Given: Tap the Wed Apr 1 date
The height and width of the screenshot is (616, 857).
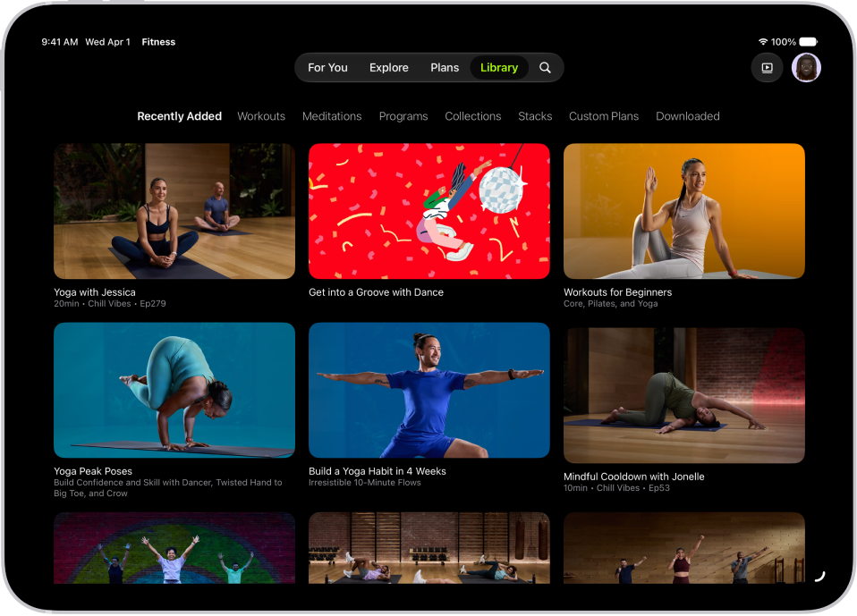Looking at the screenshot, I should (x=107, y=42).
